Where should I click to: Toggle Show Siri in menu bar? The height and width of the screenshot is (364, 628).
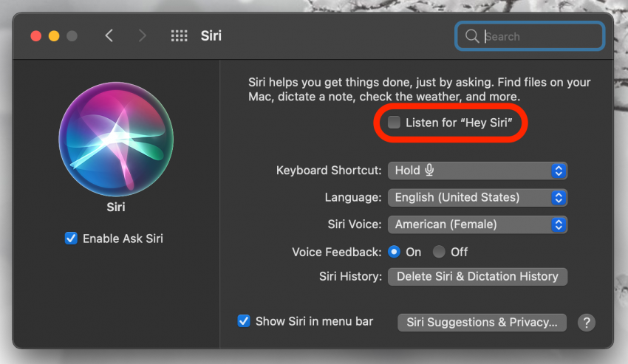point(244,321)
